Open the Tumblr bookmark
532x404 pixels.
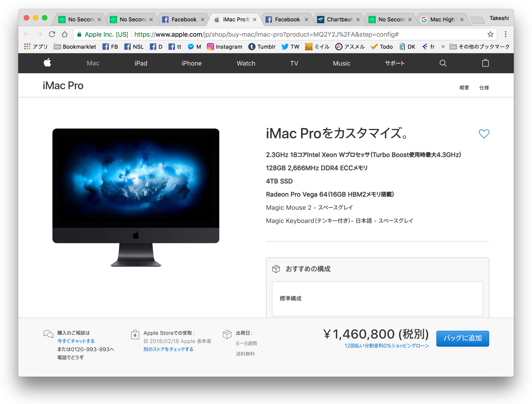pyautogui.click(x=262, y=47)
